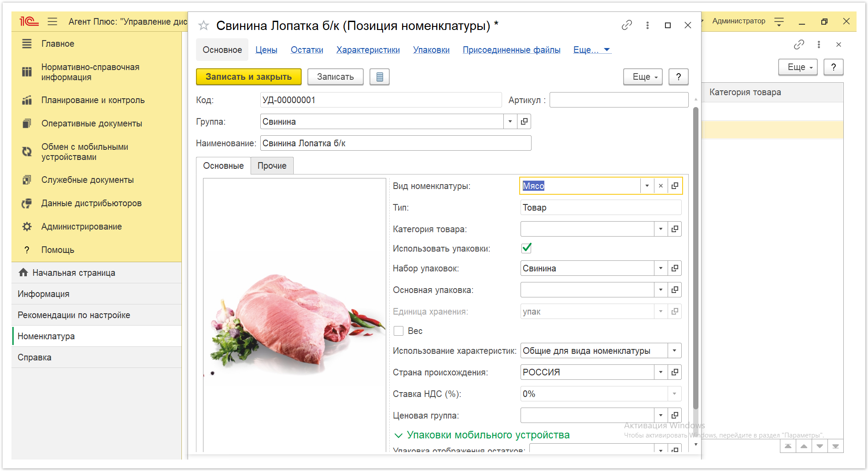Click the link icon in the background list window
Screen dimensions: 868x471
pyautogui.click(x=799, y=45)
